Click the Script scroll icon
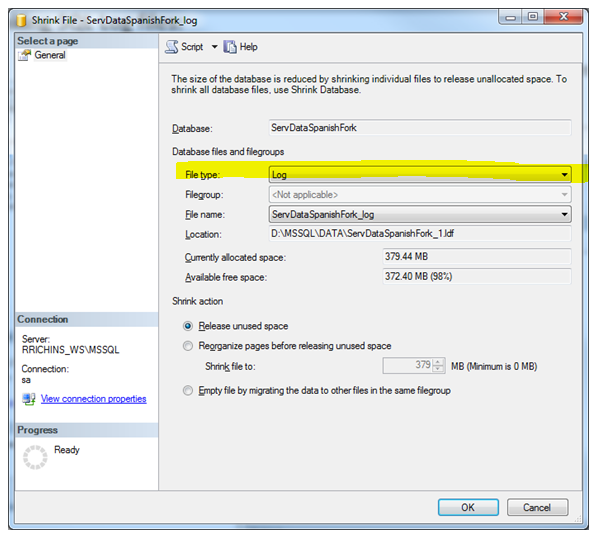 [x=172, y=47]
